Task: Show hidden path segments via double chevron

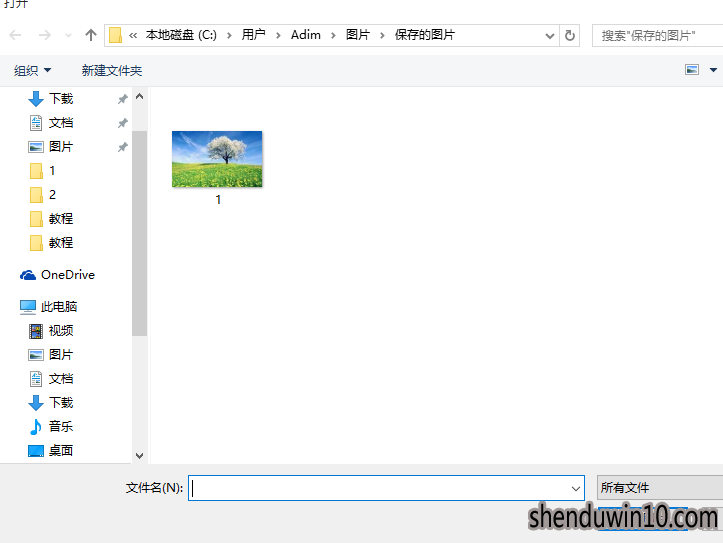Action: [x=133, y=35]
